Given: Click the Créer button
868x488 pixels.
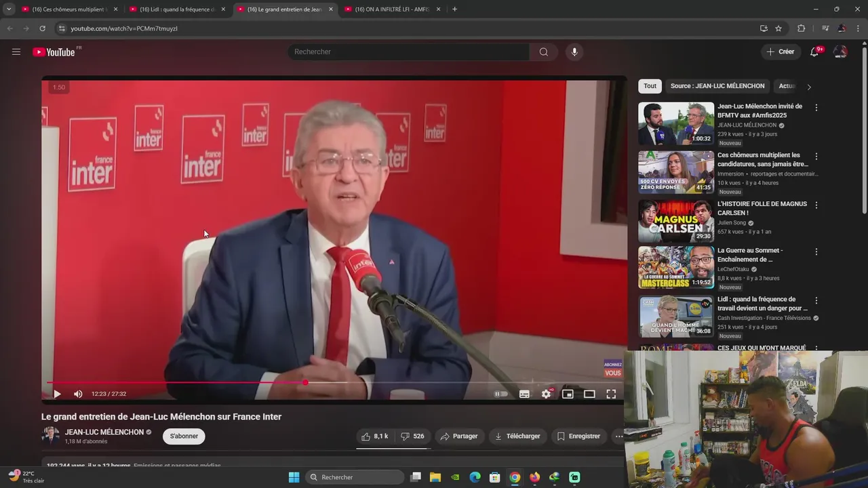Looking at the screenshot, I should (780, 52).
